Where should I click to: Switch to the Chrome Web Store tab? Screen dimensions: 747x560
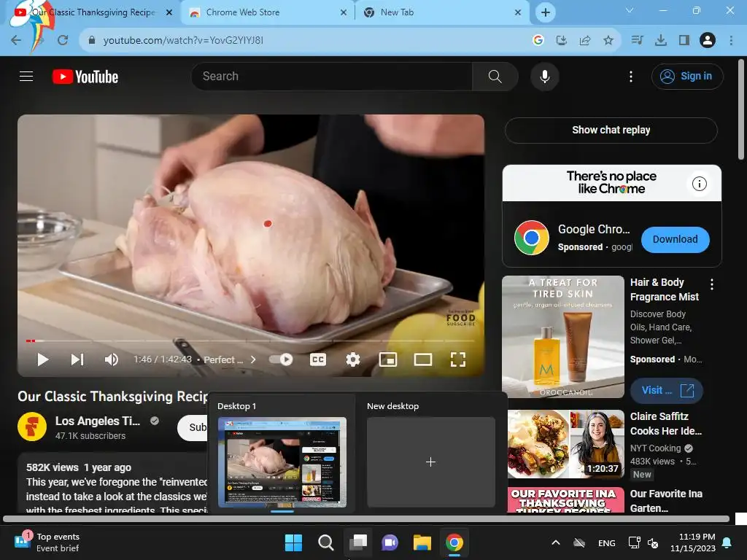tap(268, 12)
